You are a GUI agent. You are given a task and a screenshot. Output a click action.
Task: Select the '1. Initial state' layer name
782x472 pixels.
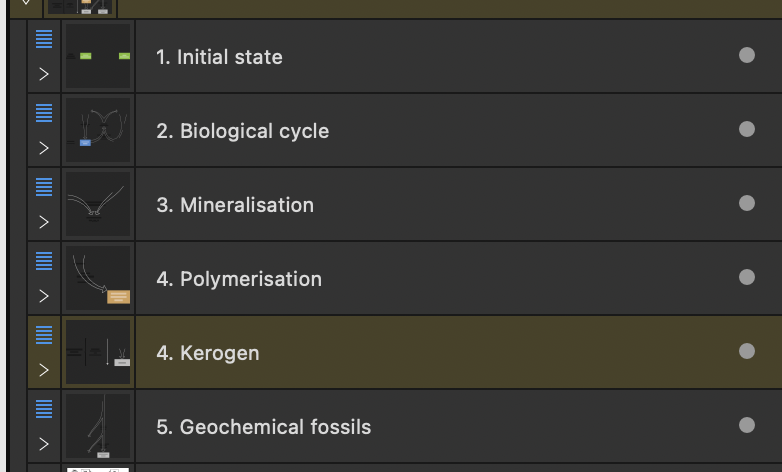(219, 57)
